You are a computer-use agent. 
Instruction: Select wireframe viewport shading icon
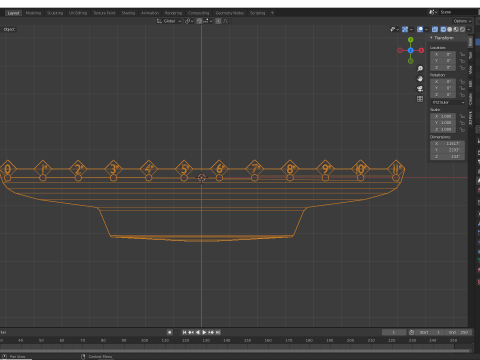[443, 29]
